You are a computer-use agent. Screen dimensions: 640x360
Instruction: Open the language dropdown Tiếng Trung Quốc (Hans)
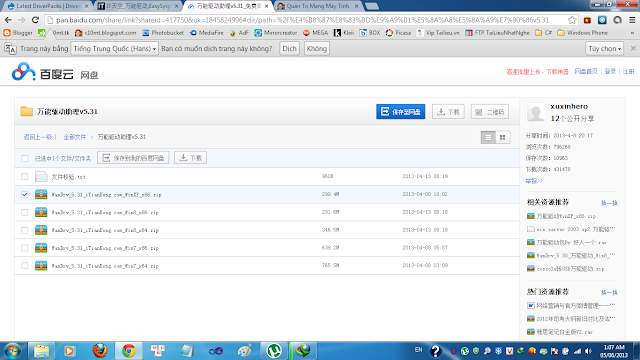click(x=114, y=49)
